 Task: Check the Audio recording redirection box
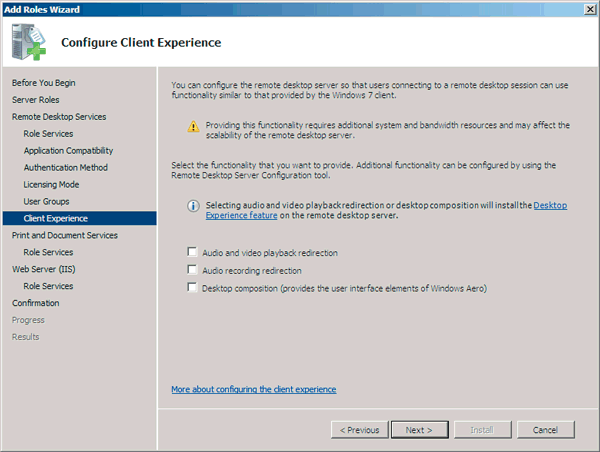point(192,270)
